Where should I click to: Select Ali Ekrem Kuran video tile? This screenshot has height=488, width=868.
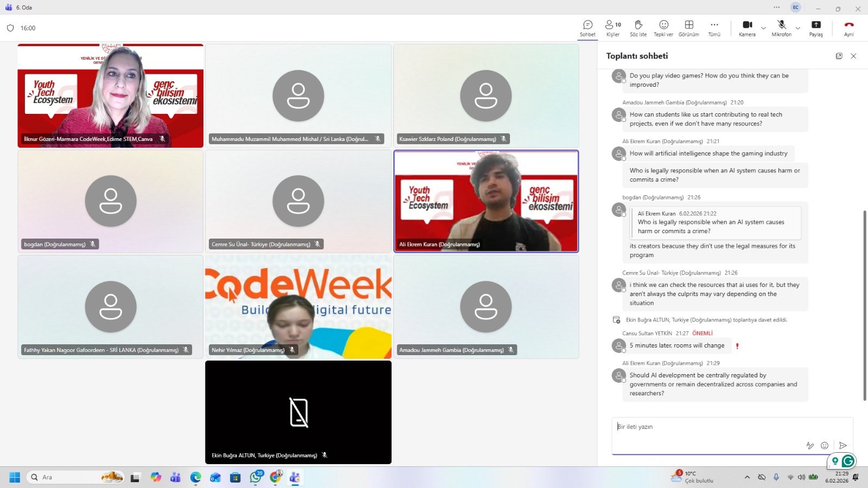click(486, 201)
